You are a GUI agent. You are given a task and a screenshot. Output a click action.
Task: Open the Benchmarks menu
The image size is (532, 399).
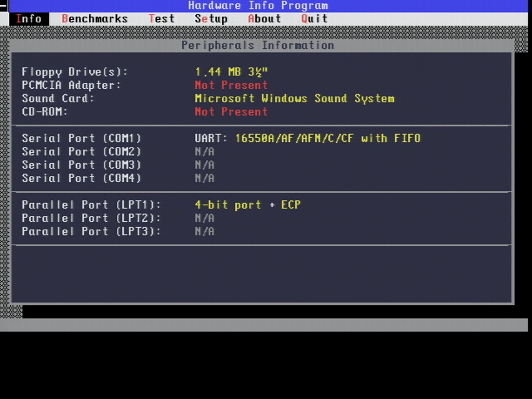95,19
